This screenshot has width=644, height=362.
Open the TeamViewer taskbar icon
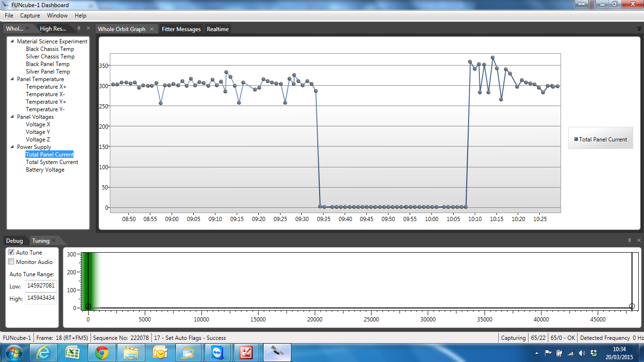coord(218,352)
